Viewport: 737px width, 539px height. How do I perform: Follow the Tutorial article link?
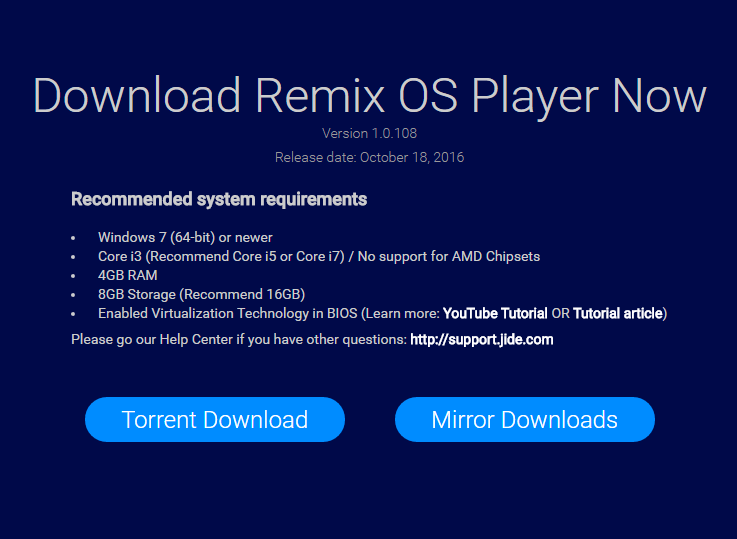618,313
